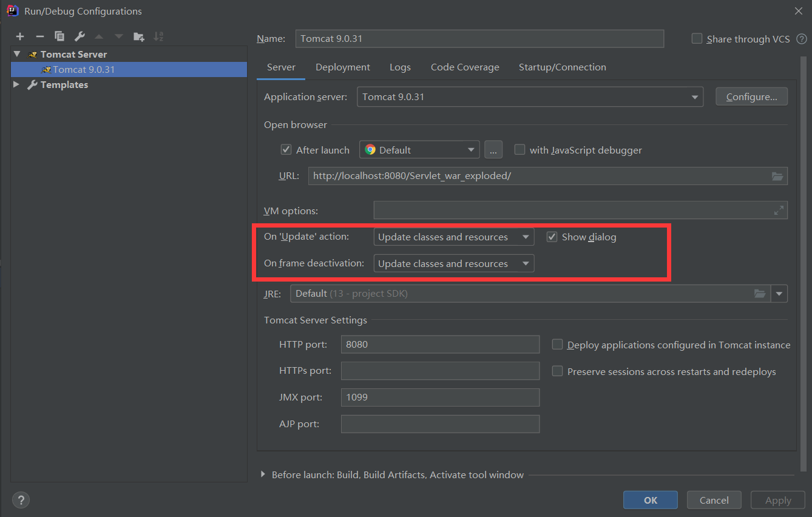This screenshot has width=812, height=517.
Task: Click the expand icon in VM options
Action: (x=779, y=211)
